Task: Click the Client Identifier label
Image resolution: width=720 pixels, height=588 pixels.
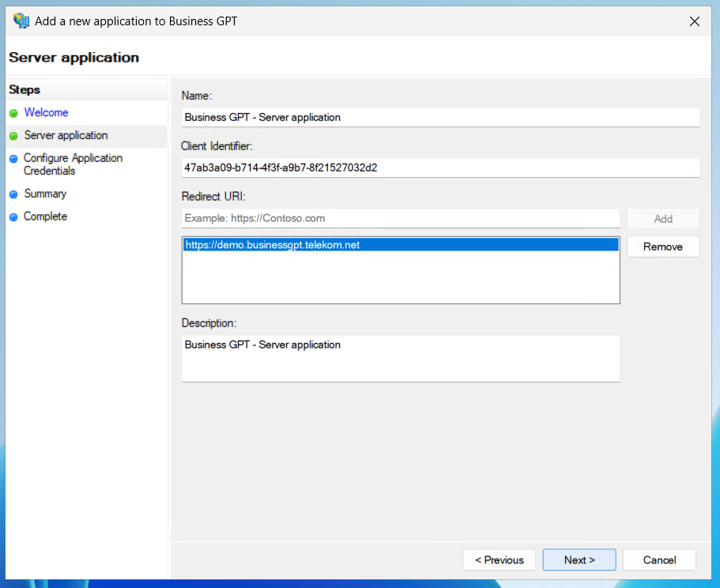Action: click(217, 146)
